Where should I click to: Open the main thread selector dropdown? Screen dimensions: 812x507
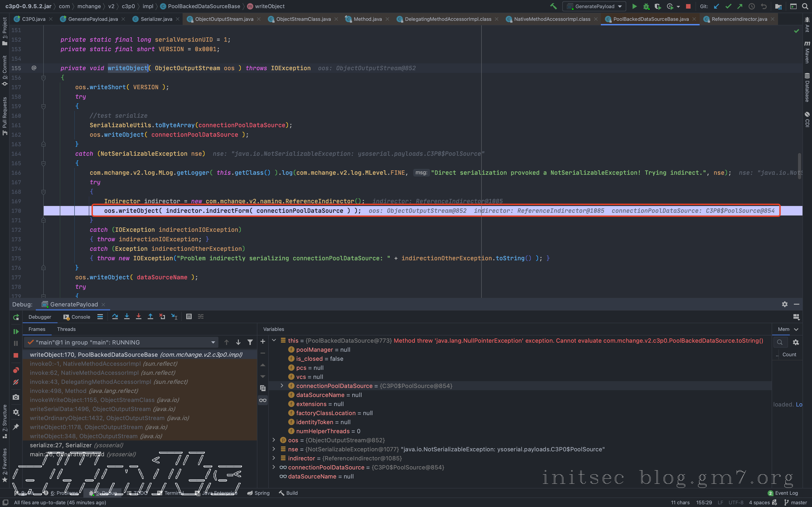pyautogui.click(x=213, y=342)
